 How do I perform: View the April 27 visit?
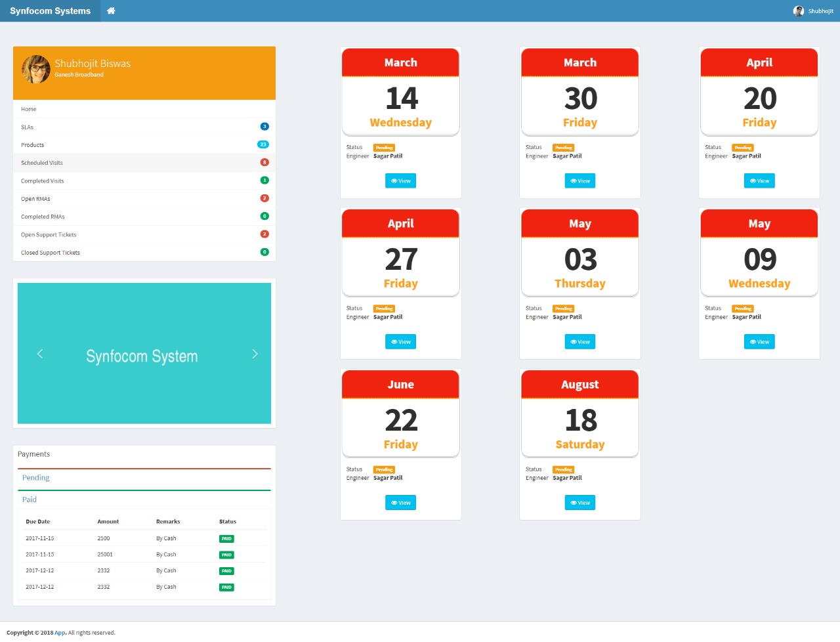point(400,341)
